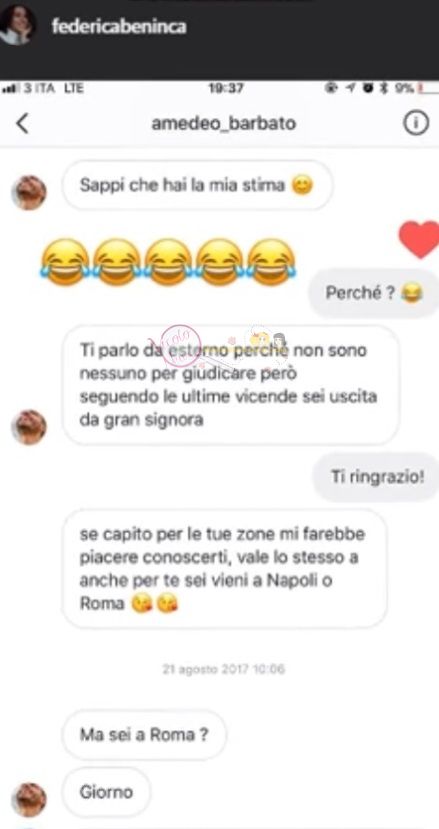The image size is (439, 829).
Task: Tap the 'se capito per le tue zone' message
Action: (225, 569)
